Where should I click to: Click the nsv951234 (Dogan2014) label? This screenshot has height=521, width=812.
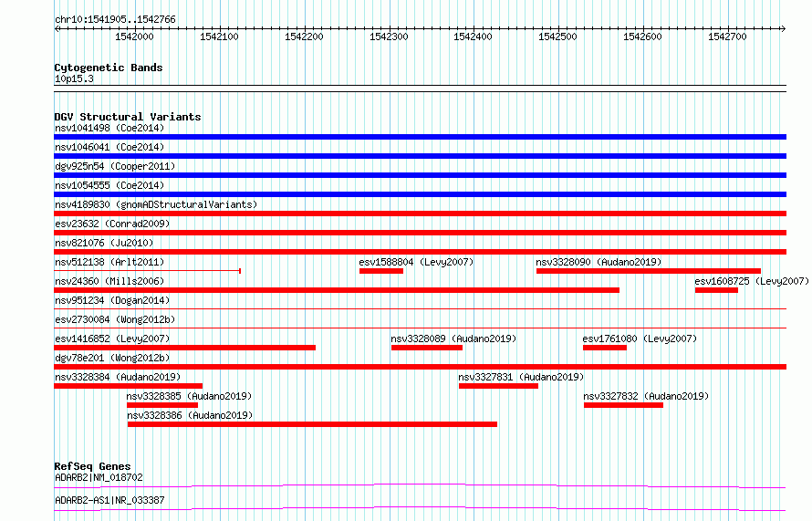112,300
